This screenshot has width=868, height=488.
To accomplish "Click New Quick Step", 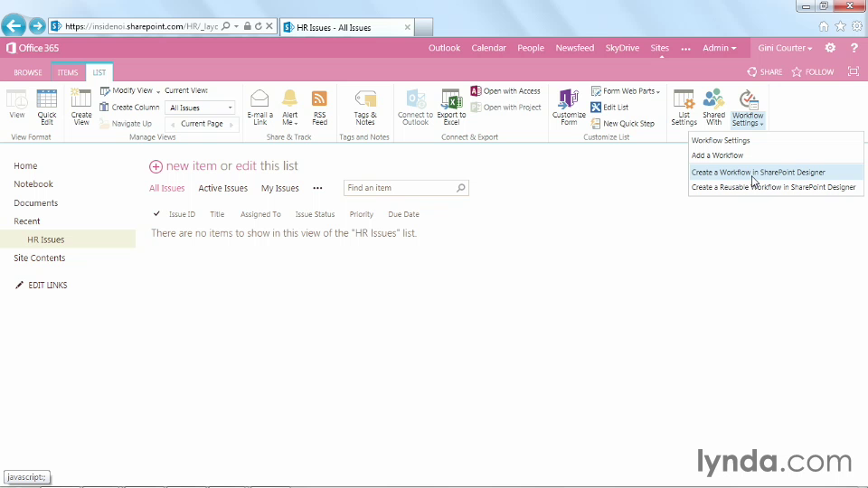I will pos(623,124).
